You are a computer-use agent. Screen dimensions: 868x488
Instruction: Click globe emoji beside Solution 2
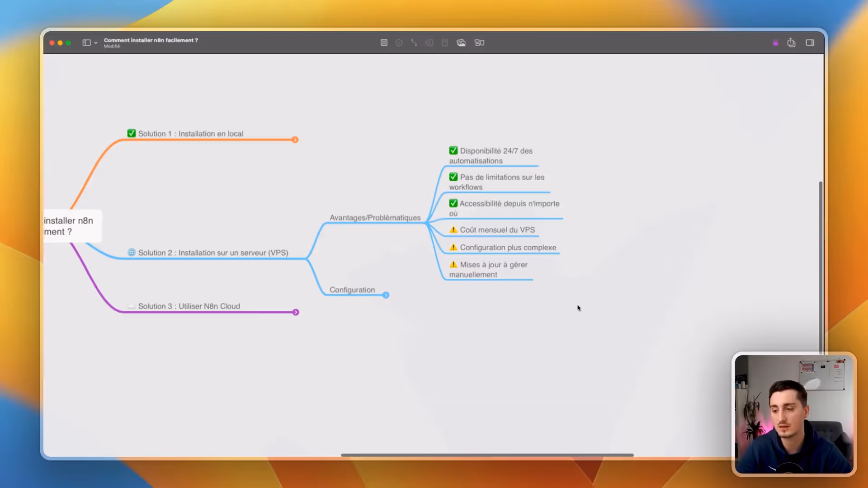pos(132,252)
